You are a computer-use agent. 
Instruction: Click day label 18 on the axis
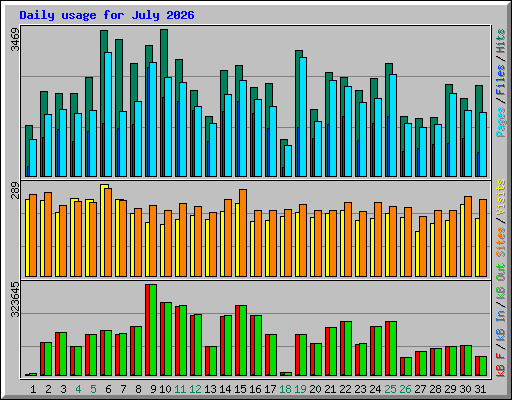click(285, 389)
